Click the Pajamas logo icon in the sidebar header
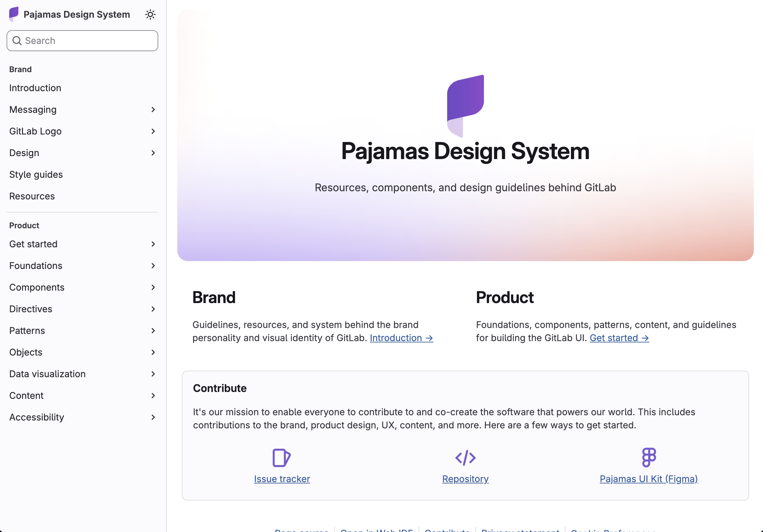763x532 pixels. pyautogui.click(x=13, y=14)
